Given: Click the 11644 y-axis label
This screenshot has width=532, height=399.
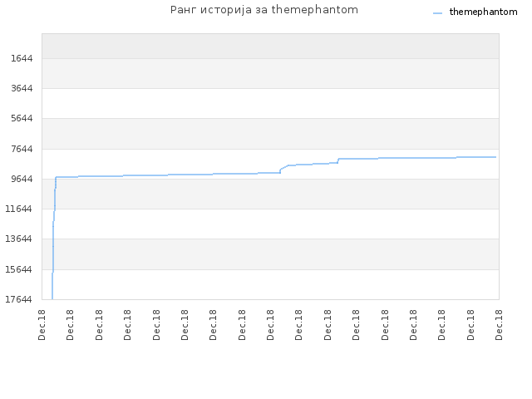Looking at the screenshot, I should pos(18,209).
